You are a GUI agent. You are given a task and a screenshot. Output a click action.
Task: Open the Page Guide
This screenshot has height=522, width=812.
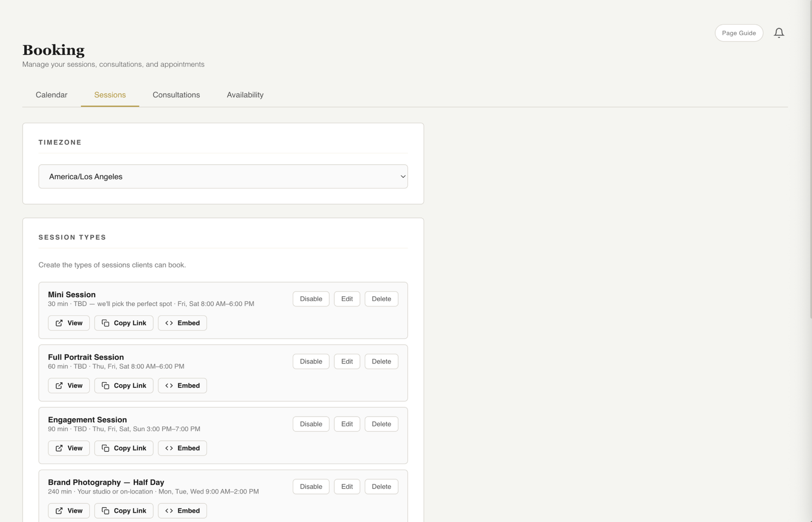pos(739,32)
